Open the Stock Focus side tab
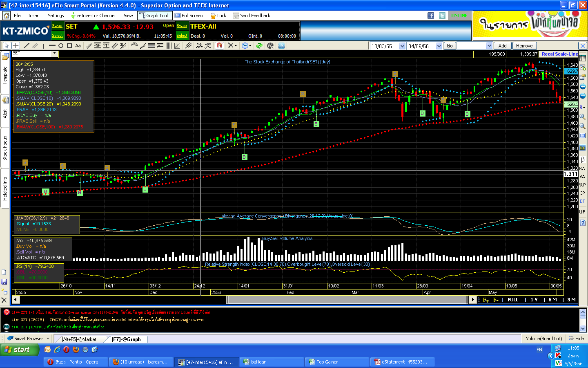This screenshot has height=368, width=588. [x=5, y=148]
